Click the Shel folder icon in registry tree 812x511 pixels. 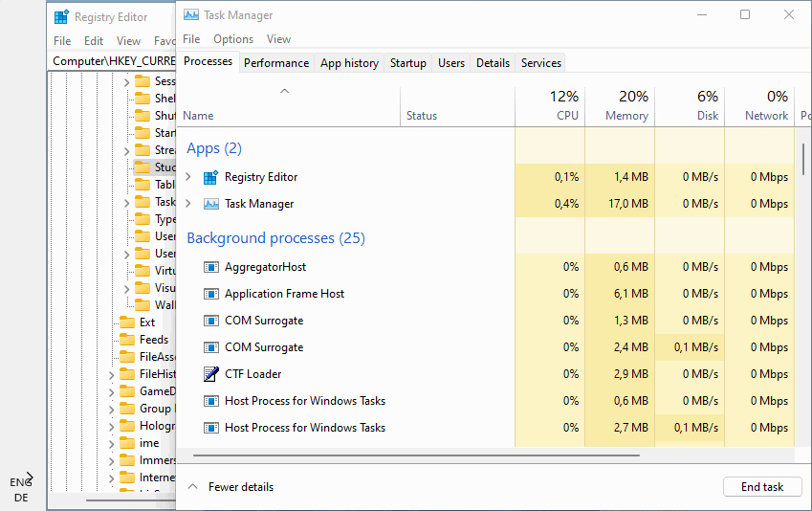(143, 99)
